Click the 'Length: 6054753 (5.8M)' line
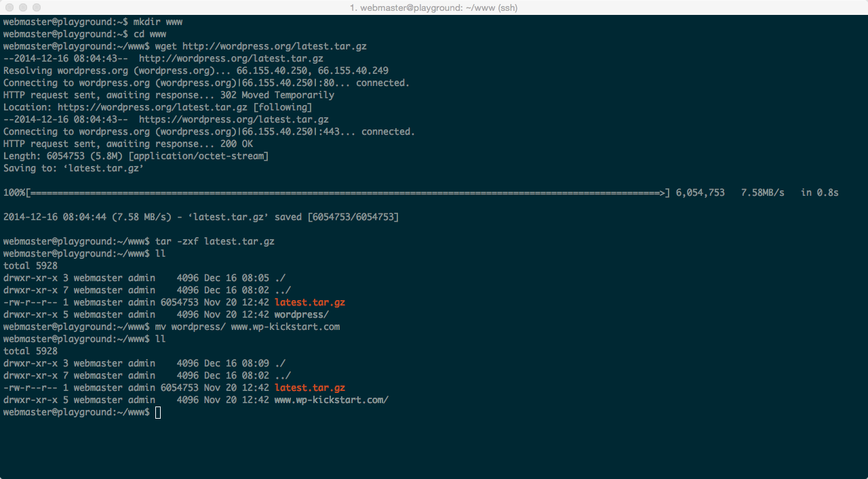Screen dimensions: 868x479 coord(136,156)
